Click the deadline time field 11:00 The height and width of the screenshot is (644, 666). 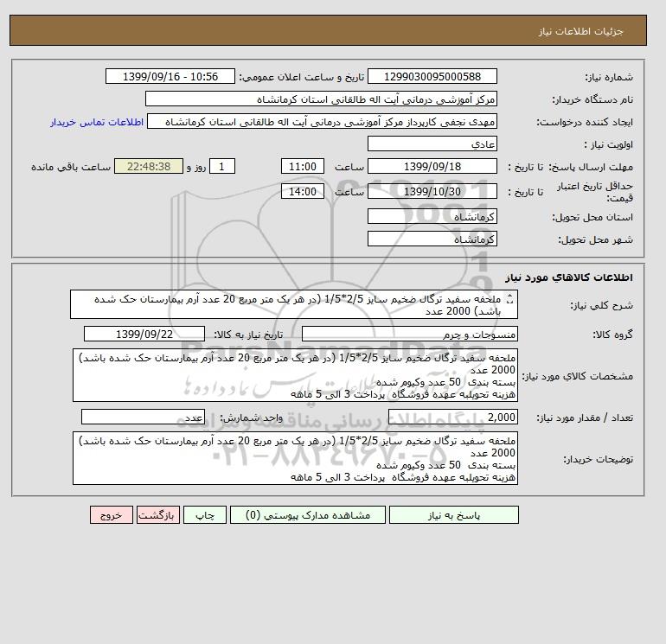[x=303, y=167]
